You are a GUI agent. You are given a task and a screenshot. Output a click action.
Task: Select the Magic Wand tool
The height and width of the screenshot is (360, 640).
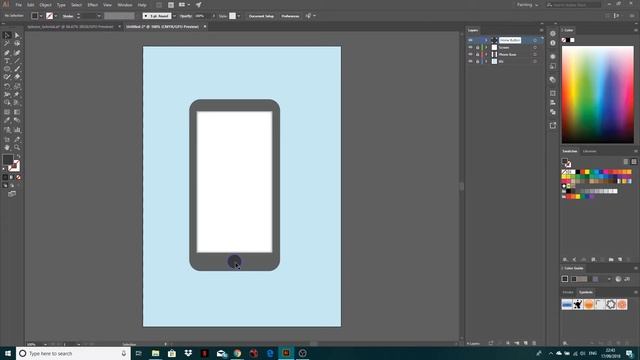click(x=7, y=44)
